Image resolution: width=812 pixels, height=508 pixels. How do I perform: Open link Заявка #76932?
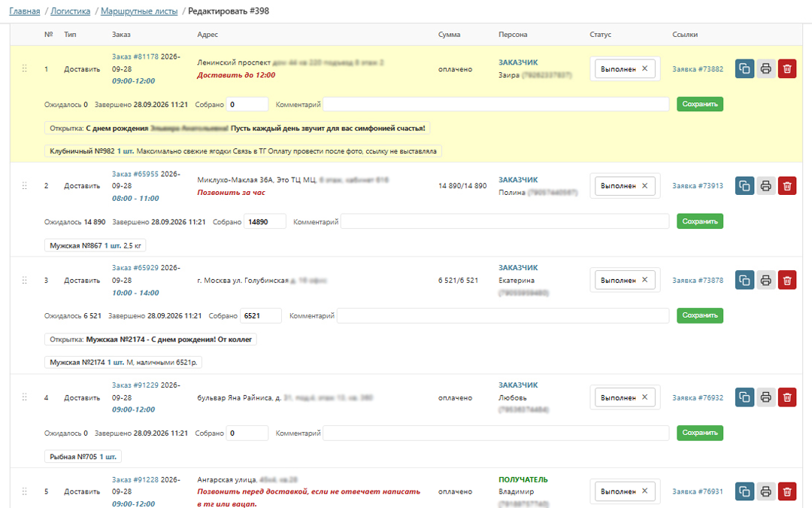click(698, 397)
